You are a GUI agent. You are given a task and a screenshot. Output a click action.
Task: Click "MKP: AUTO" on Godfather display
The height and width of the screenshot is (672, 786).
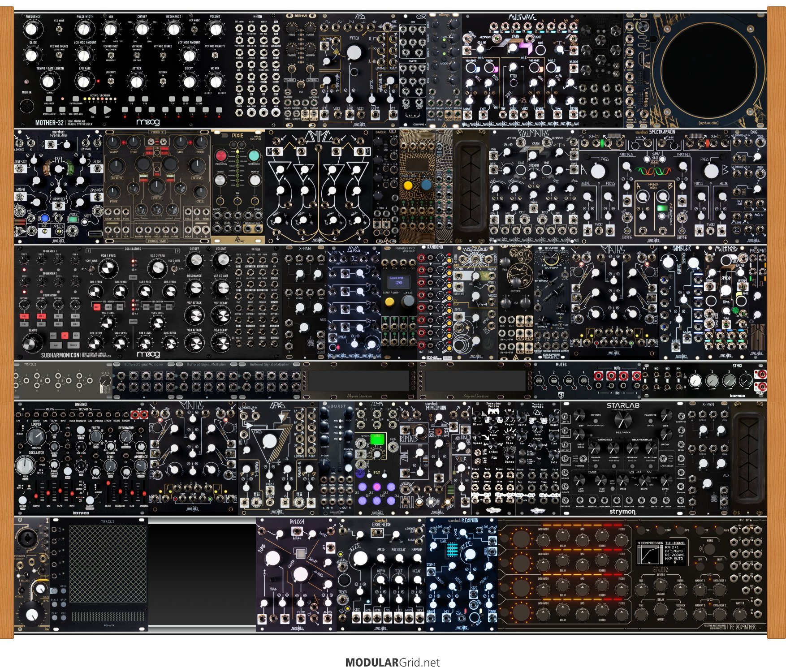pos(674,559)
